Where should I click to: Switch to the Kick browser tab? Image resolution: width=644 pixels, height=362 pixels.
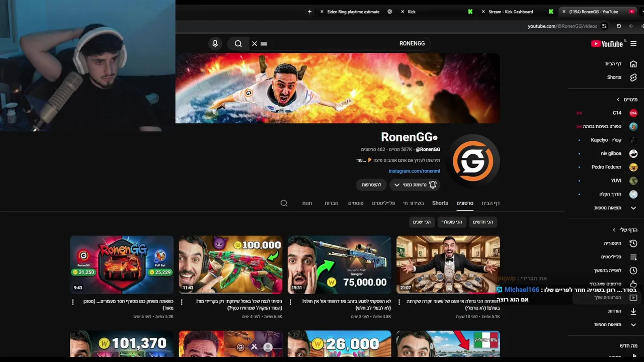pos(412,12)
